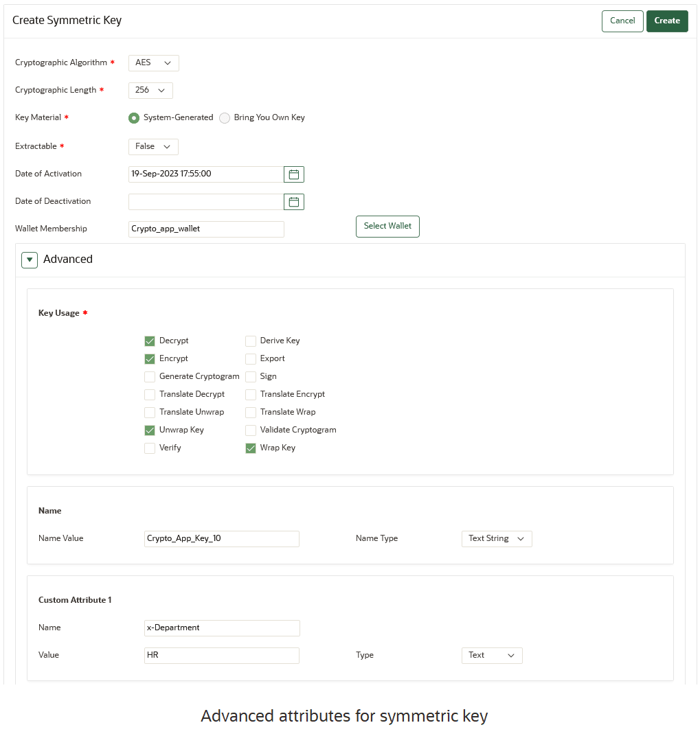This screenshot has height=736, width=700.
Task: Open the custom attribute Type dropdown
Action: point(491,655)
